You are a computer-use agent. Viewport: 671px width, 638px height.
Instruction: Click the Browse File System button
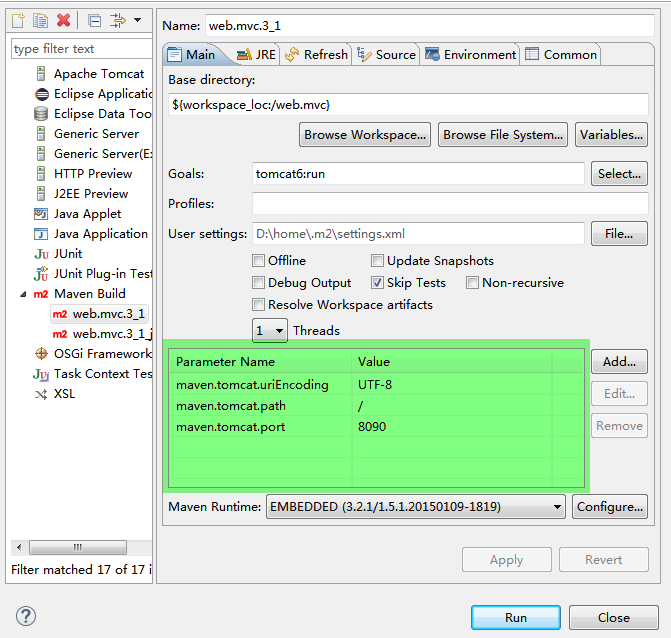(503, 135)
